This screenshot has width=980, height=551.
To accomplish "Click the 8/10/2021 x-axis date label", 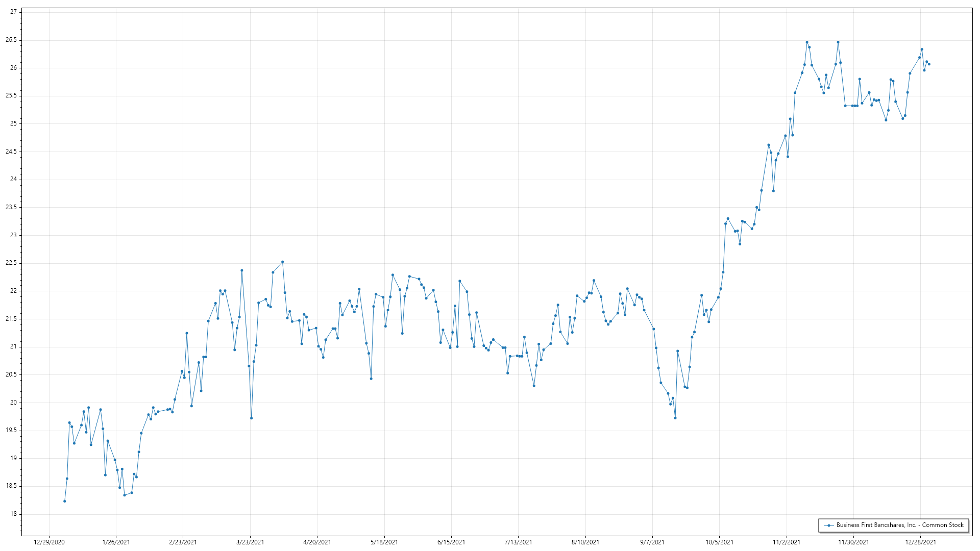I will (585, 542).
